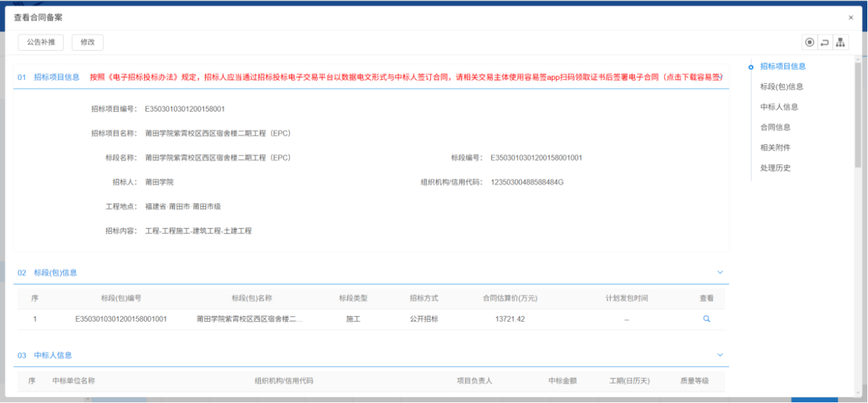Open 处理历史 in side navigation
The height and width of the screenshot is (403, 868).
tap(775, 167)
